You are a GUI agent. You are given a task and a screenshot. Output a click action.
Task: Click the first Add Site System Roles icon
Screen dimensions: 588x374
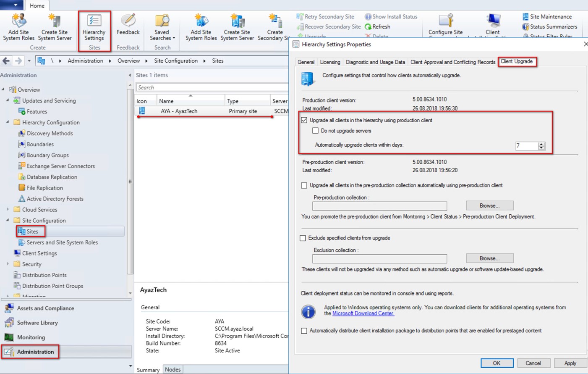tap(18, 27)
